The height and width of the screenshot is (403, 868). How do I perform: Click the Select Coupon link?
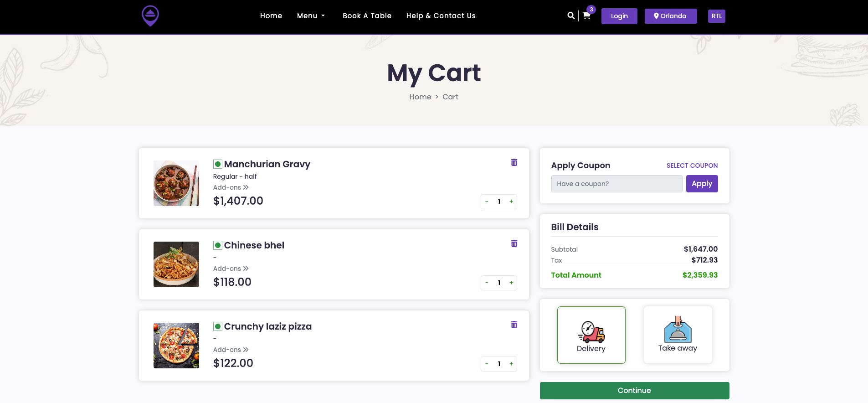(692, 165)
